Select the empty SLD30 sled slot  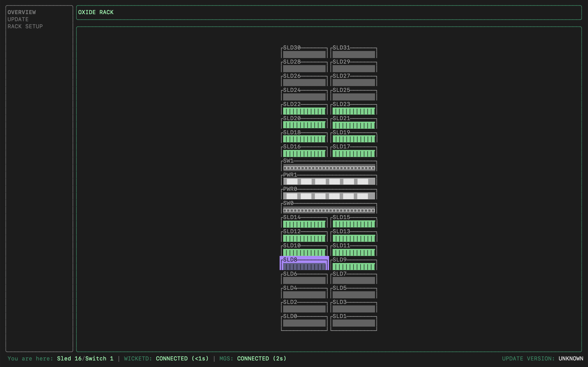point(304,54)
